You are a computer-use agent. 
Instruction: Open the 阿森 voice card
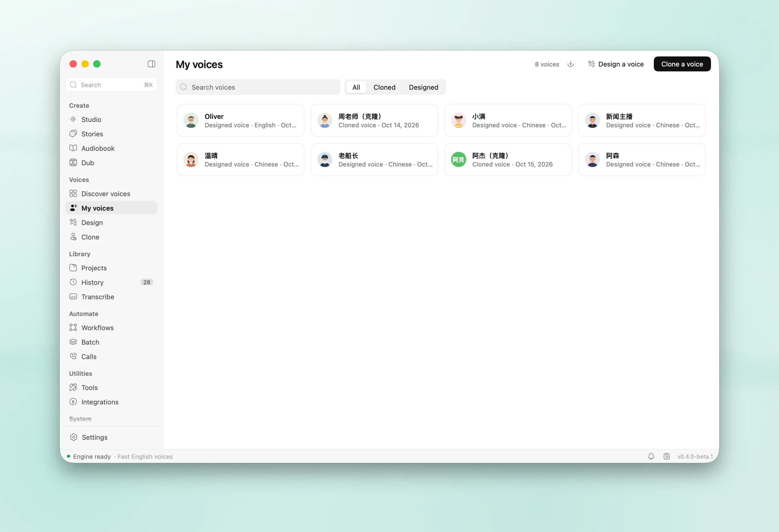tap(642, 160)
